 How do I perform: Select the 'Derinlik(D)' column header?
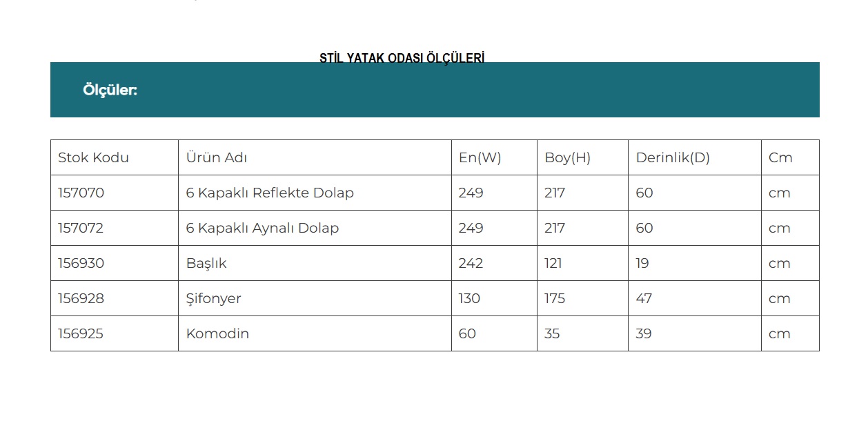tap(673, 157)
